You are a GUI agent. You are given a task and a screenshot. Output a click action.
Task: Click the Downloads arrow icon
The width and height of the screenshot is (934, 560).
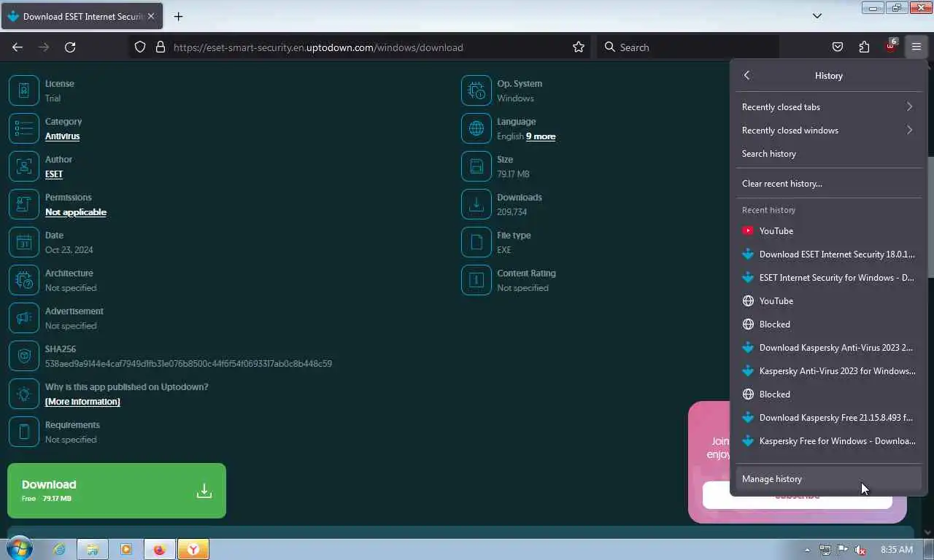point(476,204)
